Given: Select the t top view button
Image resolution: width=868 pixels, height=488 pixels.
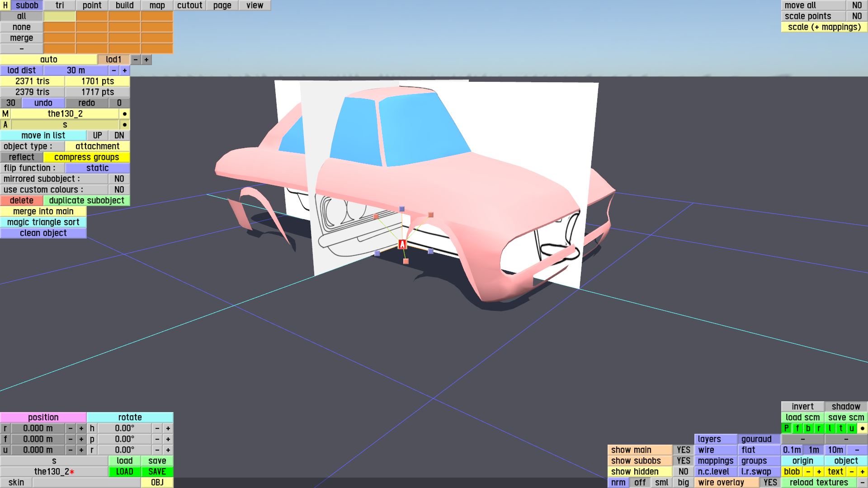Looking at the screenshot, I should (840, 428).
